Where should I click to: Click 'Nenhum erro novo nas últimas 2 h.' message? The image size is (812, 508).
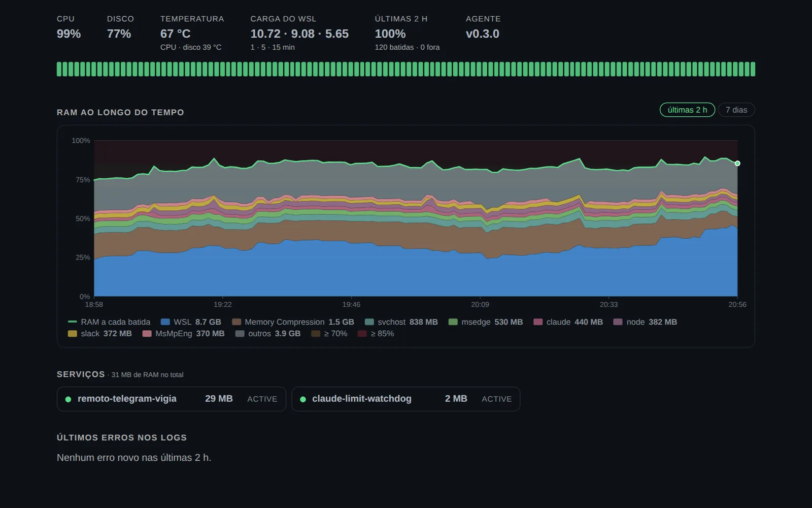pyautogui.click(x=134, y=458)
